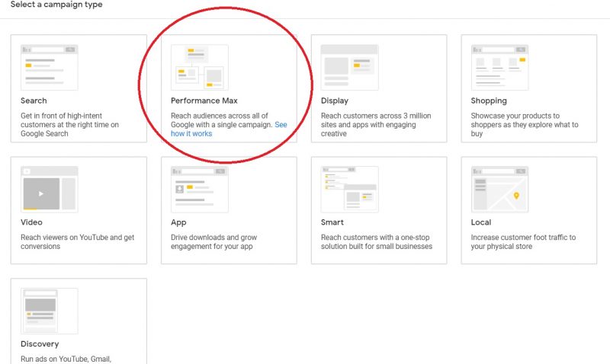Screen dimensions: 610x364
Task: Click the Performance Max campaign illustration
Action: 200,67
